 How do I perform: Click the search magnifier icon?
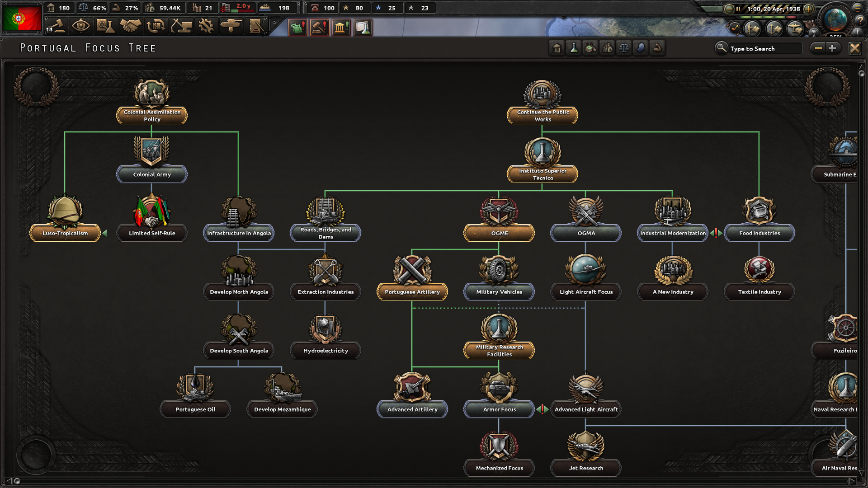click(721, 47)
